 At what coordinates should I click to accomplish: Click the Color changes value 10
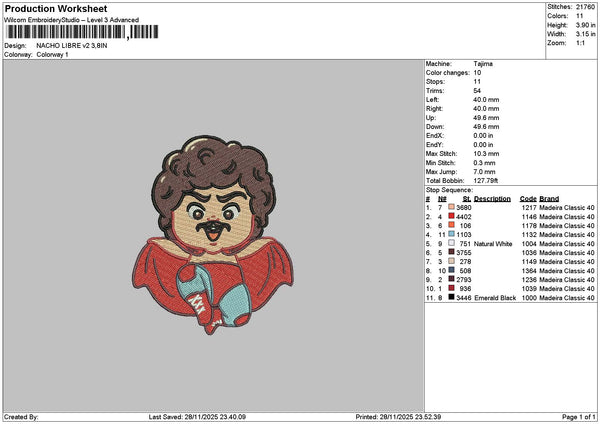477,73
